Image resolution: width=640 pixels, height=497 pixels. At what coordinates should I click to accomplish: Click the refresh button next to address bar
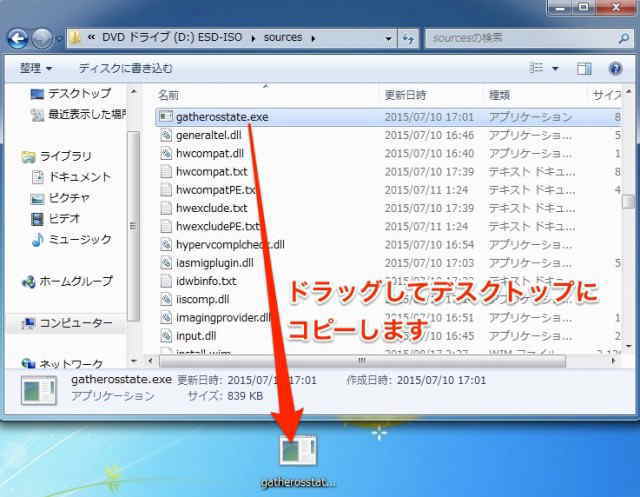pyautogui.click(x=408, y=38)
